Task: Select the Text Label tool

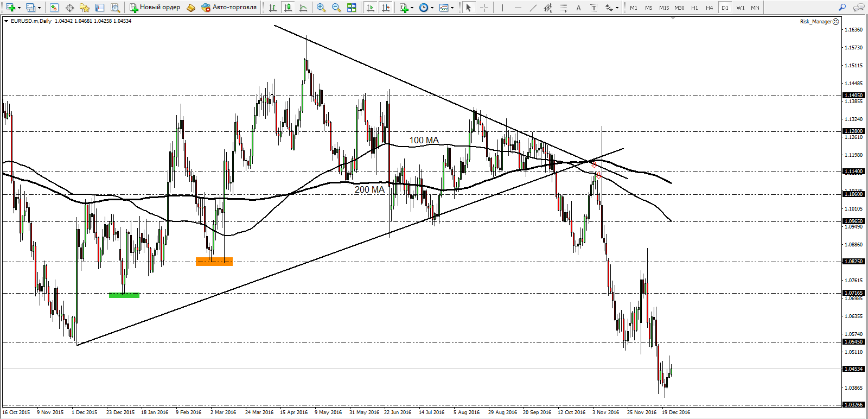Action: [x=594, y=8]
